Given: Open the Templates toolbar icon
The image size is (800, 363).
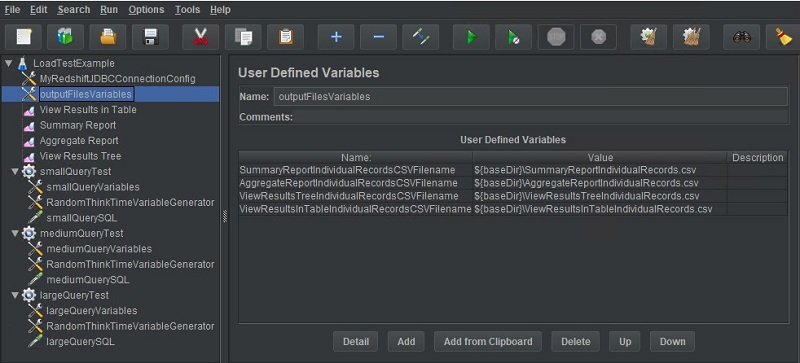Looking at the screenshot, I should click(66, 37).
